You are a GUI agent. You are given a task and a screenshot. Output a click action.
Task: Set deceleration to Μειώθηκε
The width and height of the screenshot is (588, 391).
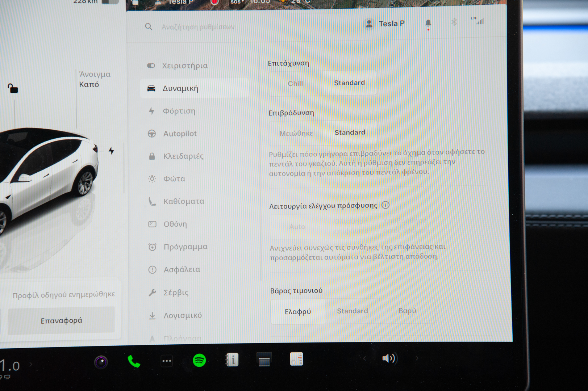tap(296, 133)
